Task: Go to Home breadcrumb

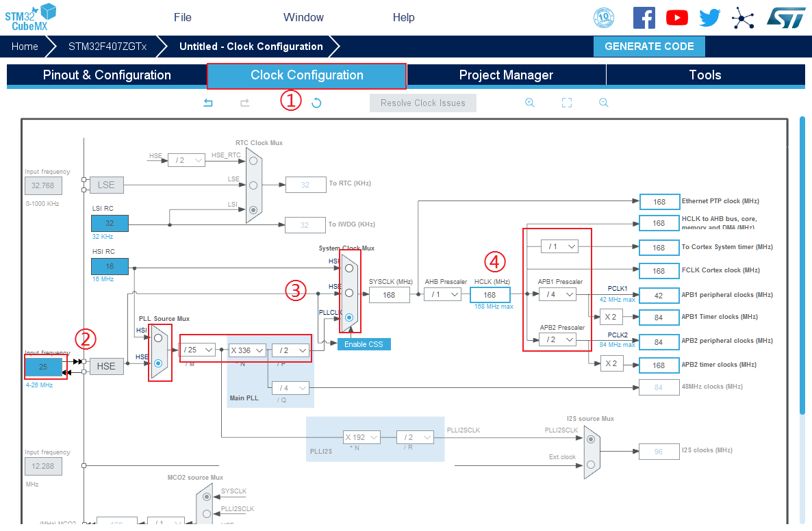Action: (x=25, y=47)
